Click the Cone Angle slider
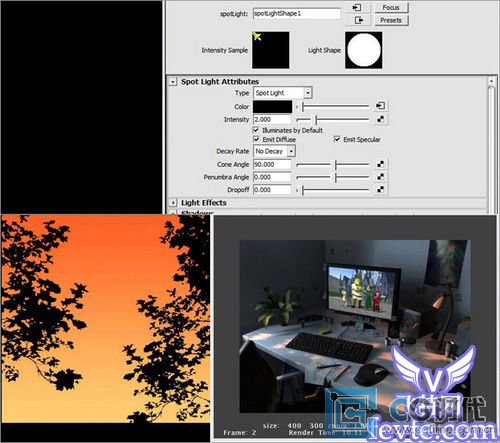The width and height of the screenshot is (500, 443). tap(333, 164)
